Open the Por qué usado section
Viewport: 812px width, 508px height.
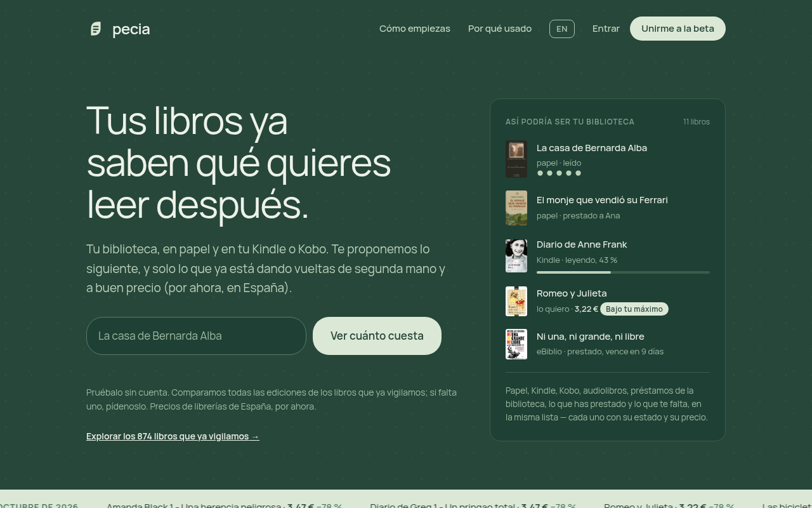click(x=500, y=29)
